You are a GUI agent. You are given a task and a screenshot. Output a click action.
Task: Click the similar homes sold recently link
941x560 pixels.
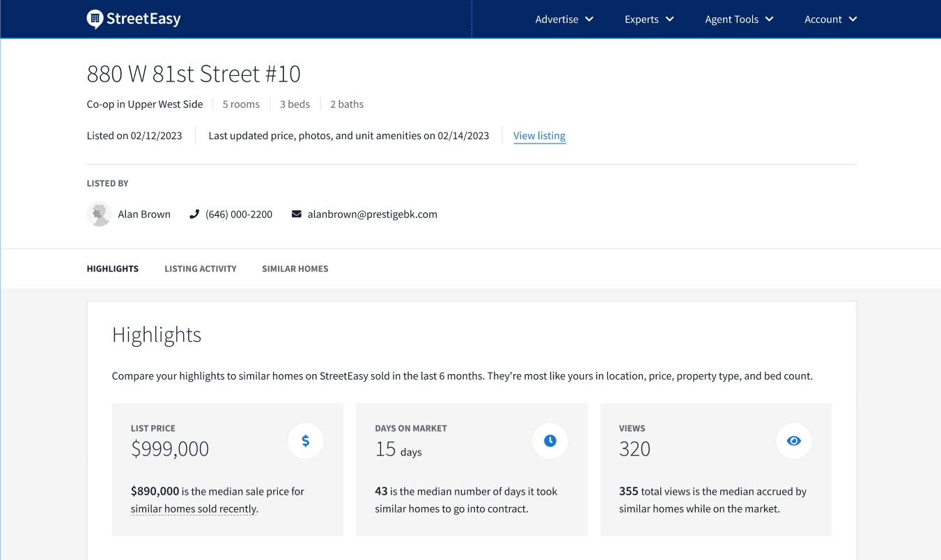click(x=194, y=509)
